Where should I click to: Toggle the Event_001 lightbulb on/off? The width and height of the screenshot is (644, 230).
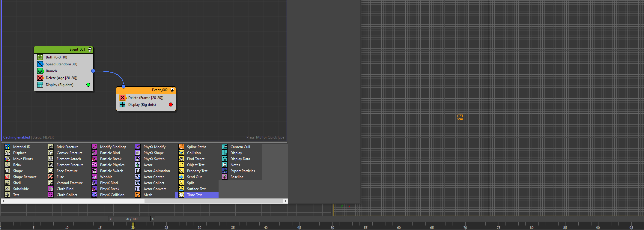coord(90,49)
